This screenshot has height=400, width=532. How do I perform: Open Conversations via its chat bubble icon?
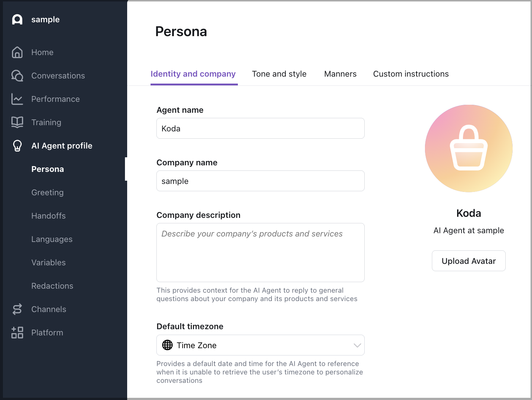pos(17,76)
